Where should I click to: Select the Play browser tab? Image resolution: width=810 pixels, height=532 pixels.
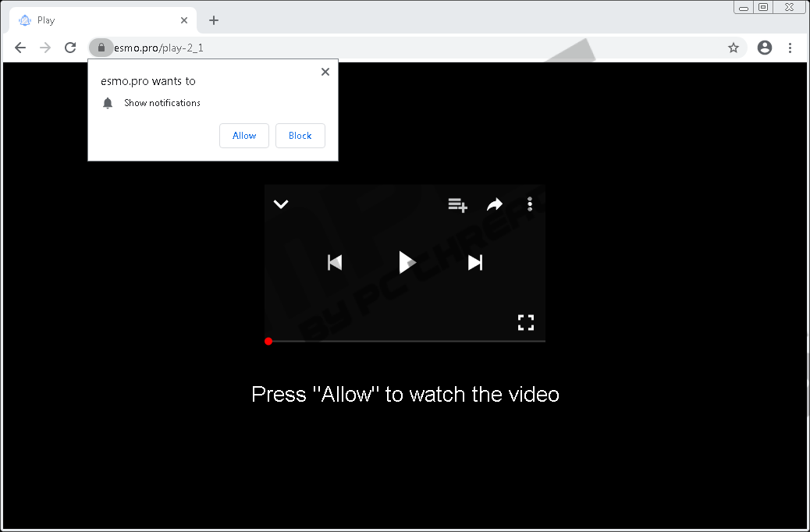[94, 20]
